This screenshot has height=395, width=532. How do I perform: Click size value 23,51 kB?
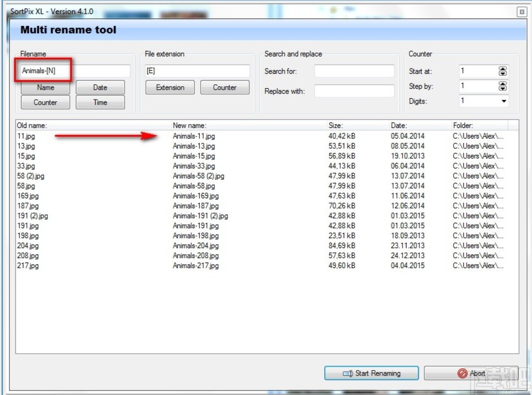pyautogui.click(x=342, y=236)
